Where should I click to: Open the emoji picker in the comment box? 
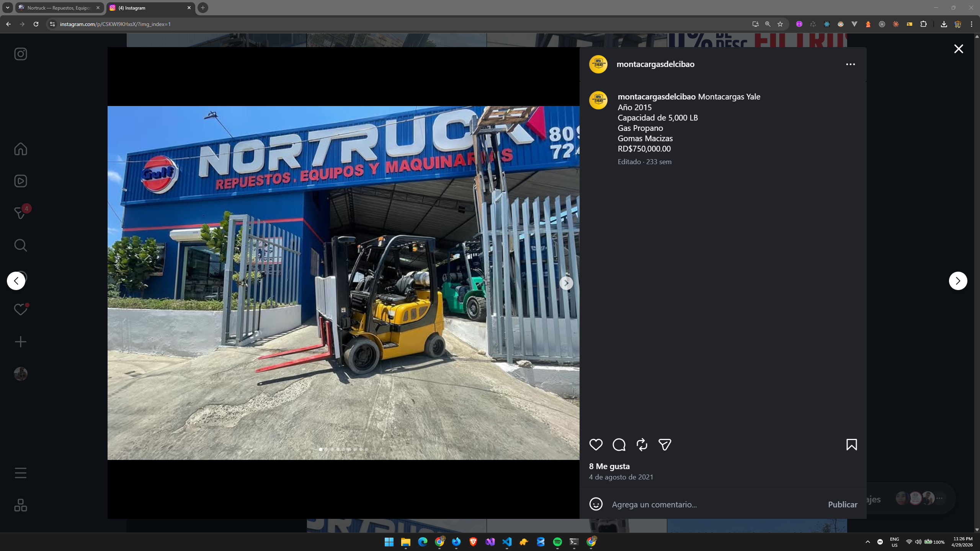click(x=596, y=504)
